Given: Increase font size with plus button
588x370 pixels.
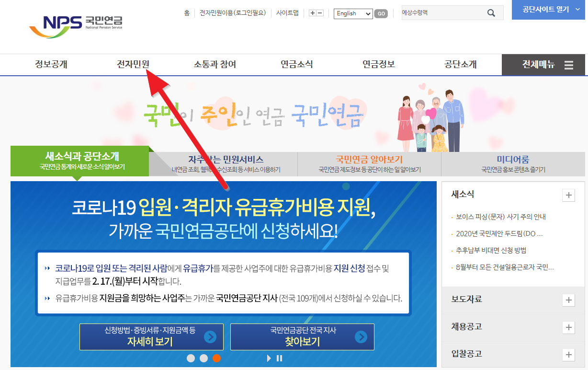Looking at the screenshot, I should (x=313, y=13).
